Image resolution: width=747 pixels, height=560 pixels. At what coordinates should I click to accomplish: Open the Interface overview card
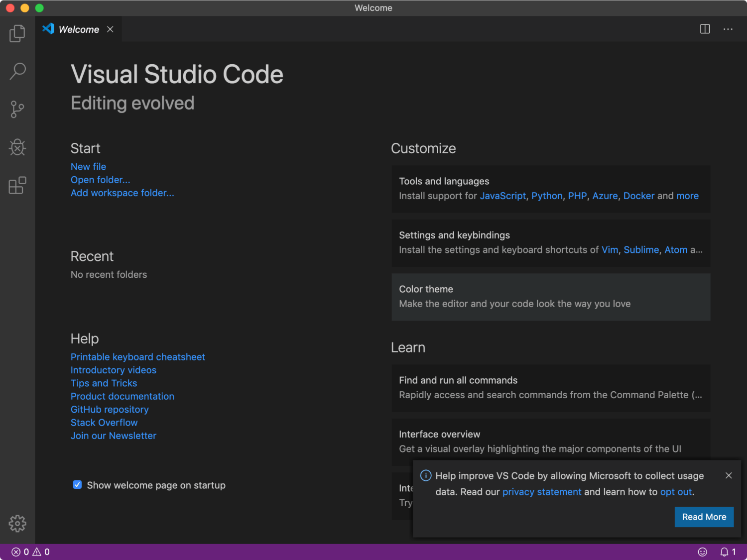tap(551, 442)
